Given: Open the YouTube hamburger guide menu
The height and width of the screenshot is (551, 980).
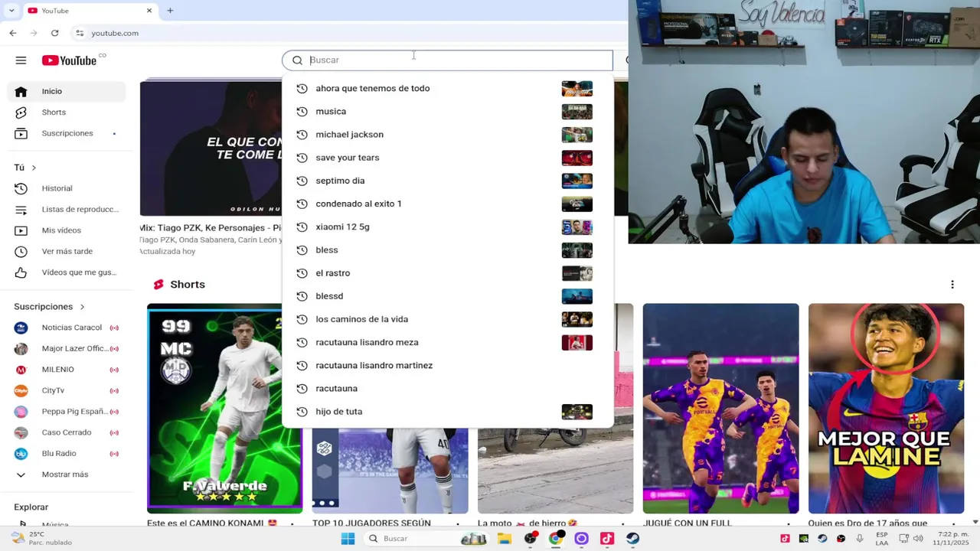Looking at the screenshot, I should (21, 60).
